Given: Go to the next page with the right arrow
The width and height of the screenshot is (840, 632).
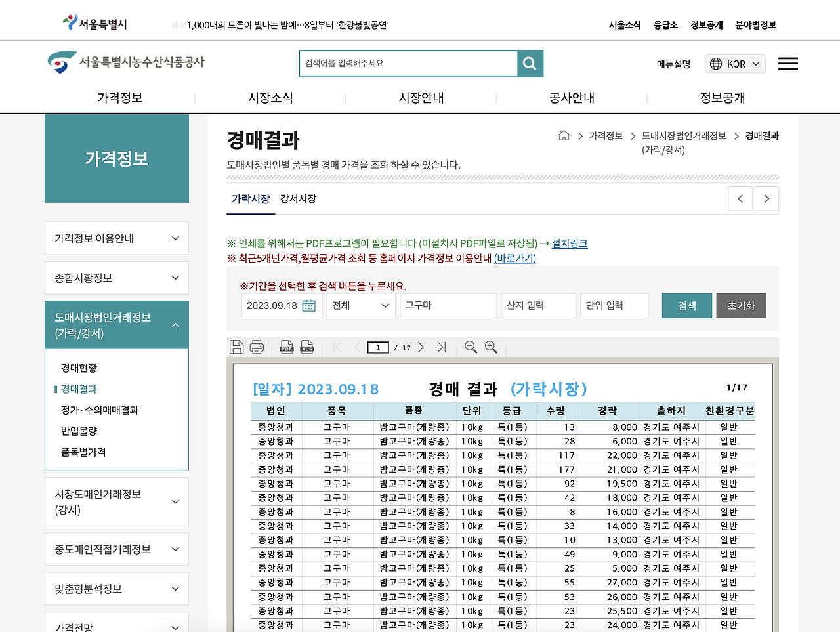Looking at the screenshot, I should point(421,347).
